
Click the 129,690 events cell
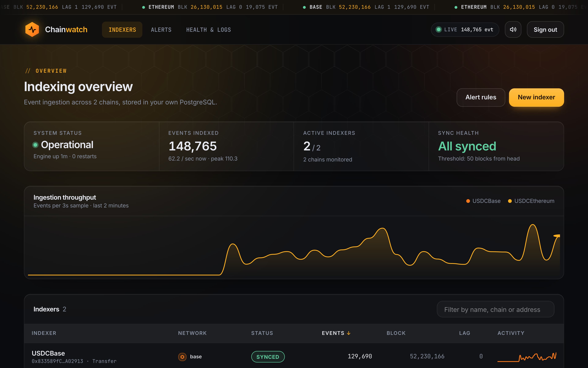click(360, 356)
